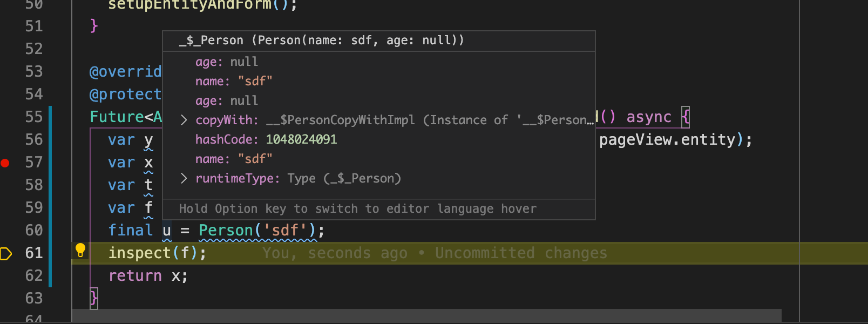Click the yellow debug execution pointer arrow
Viewport: 868px width, 324px height.
pyautogui.click(x=6, y=253)
